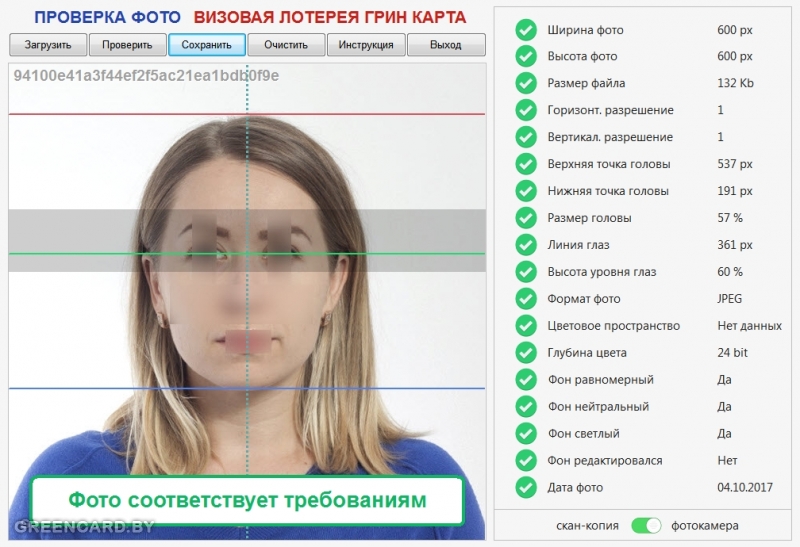Click the 'фотокамера' label

(705, 526)
